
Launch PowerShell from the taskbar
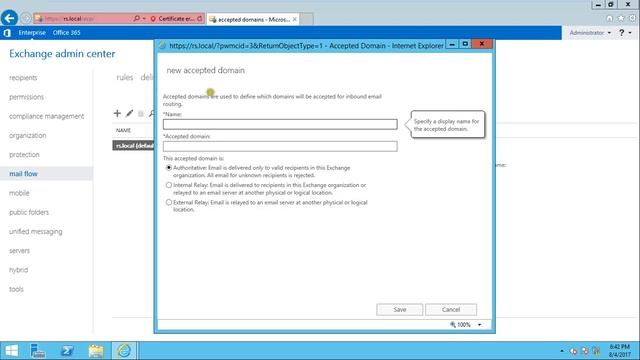coord(67,351)
